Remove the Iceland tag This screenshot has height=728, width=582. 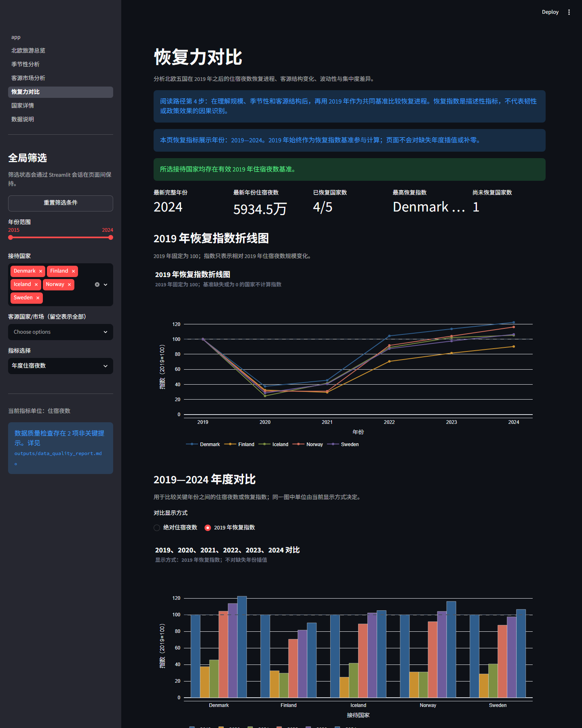tap(36, 285)
